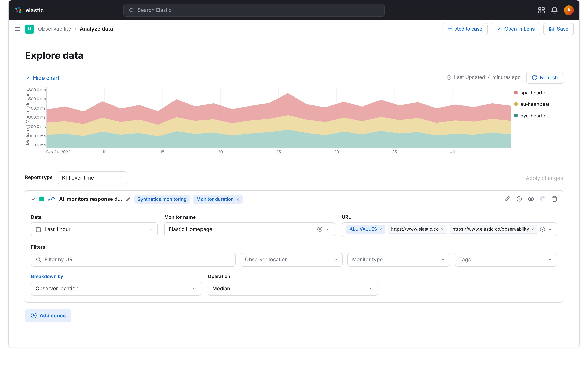Screen dimensions: 588x368
Task: Focus the Search Elastic field
Action: 254,10
